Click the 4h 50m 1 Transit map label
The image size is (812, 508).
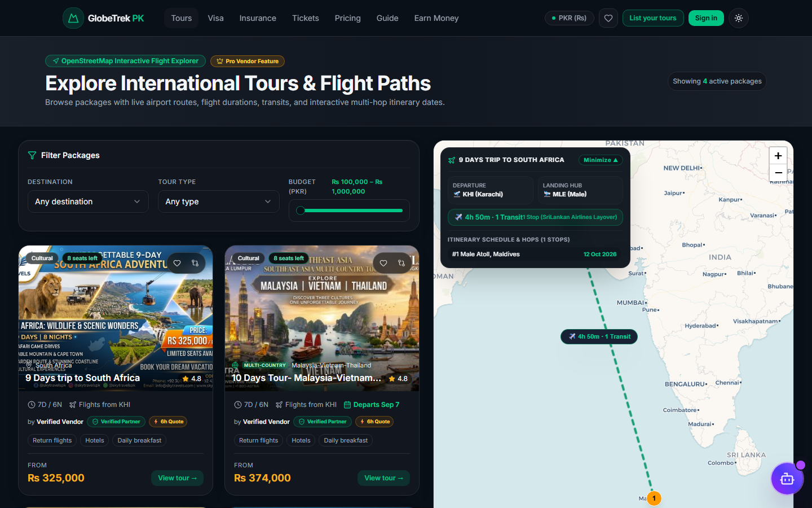[x=599, y=336]
